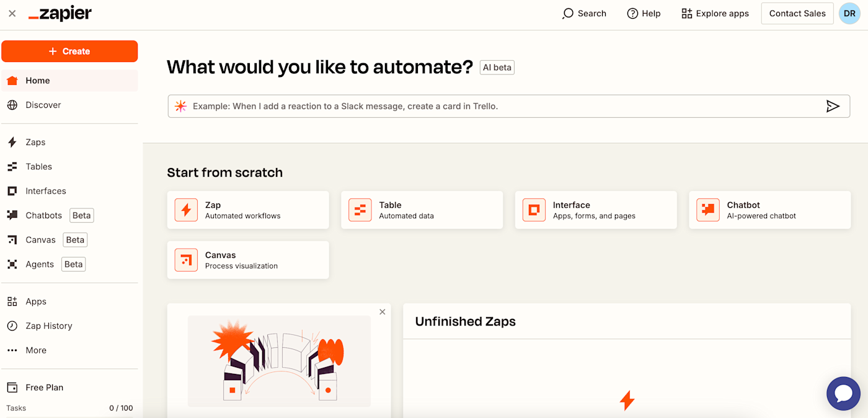Dismiss the illustration promo card
The height and width of the screenshot is (418, 868).
coord(383,312)
